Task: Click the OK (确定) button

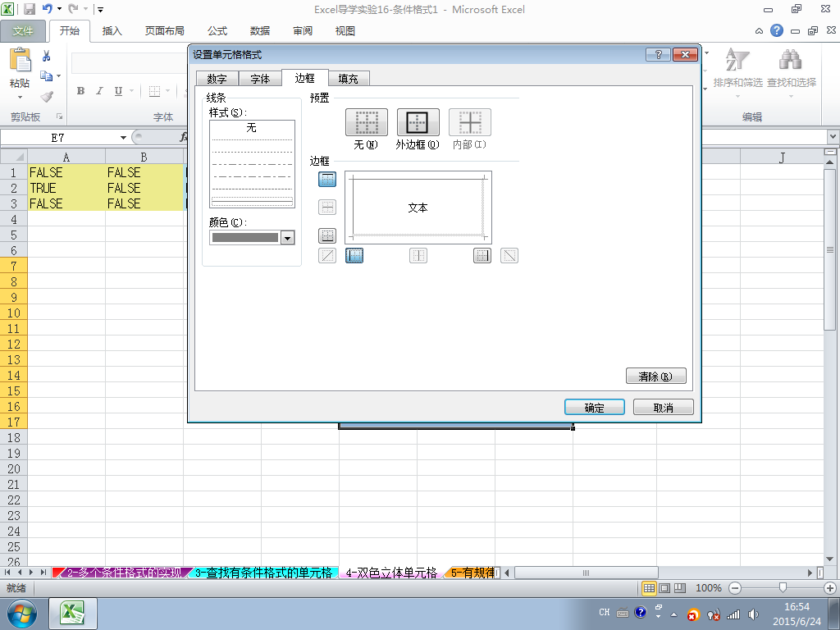Action: click(x=595, y=407)
